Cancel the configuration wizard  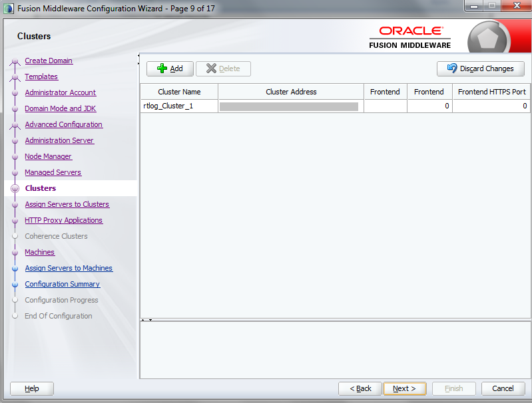[503, 388]
